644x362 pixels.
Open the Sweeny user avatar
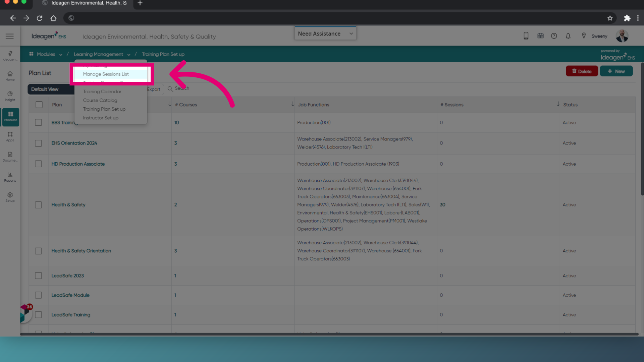[622, 36]
